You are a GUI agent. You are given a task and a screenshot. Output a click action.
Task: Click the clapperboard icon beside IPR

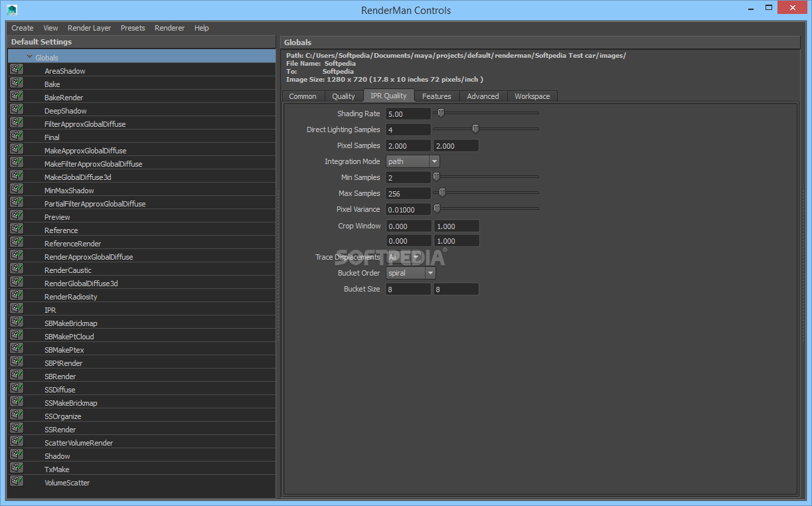coord(17,309)
